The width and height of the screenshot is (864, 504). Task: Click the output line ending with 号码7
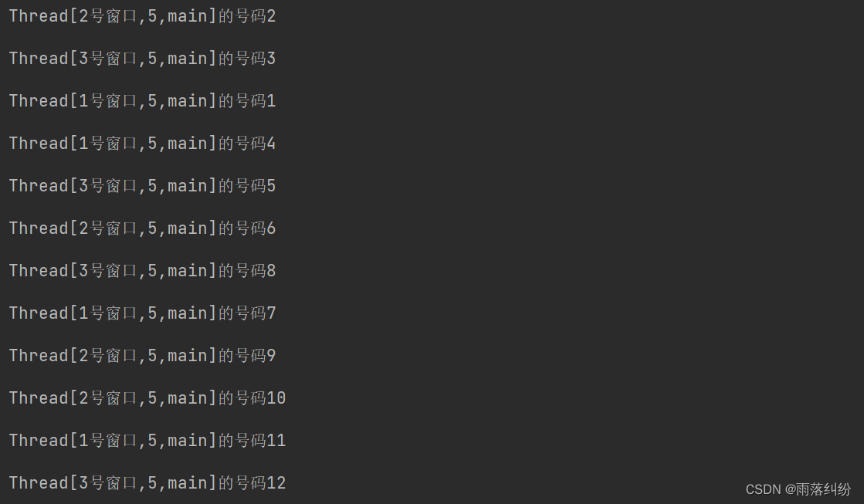(x=142, y=313)
